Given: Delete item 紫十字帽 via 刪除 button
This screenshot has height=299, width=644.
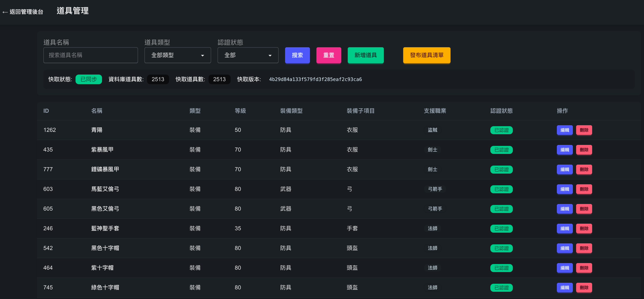Looking at the screenshot, I should click(x=584, y=268).
